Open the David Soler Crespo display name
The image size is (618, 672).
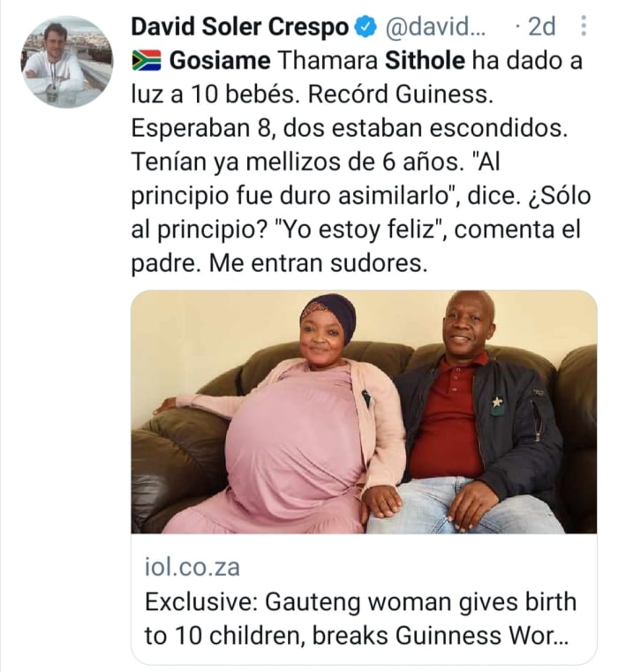[x=239, y=29]
